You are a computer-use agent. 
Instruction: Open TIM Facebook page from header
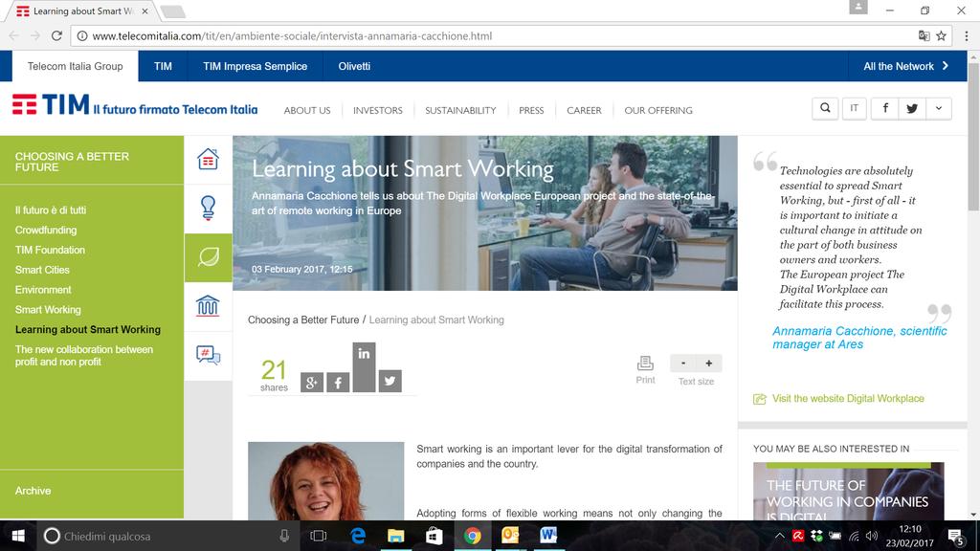885,108
